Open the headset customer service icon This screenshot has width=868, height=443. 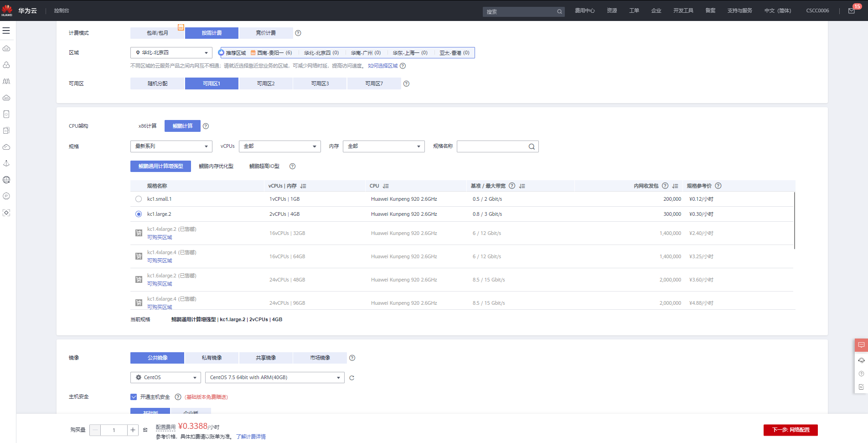[861, 360]
